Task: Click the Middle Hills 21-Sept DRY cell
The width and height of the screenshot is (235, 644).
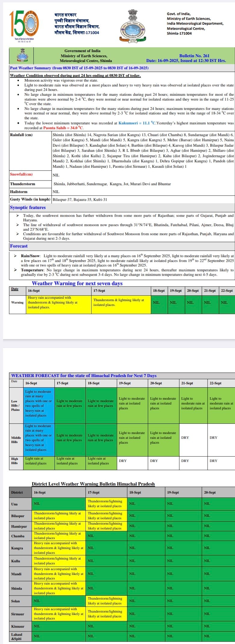Action: pyautogui.click(x=194, y=440)
